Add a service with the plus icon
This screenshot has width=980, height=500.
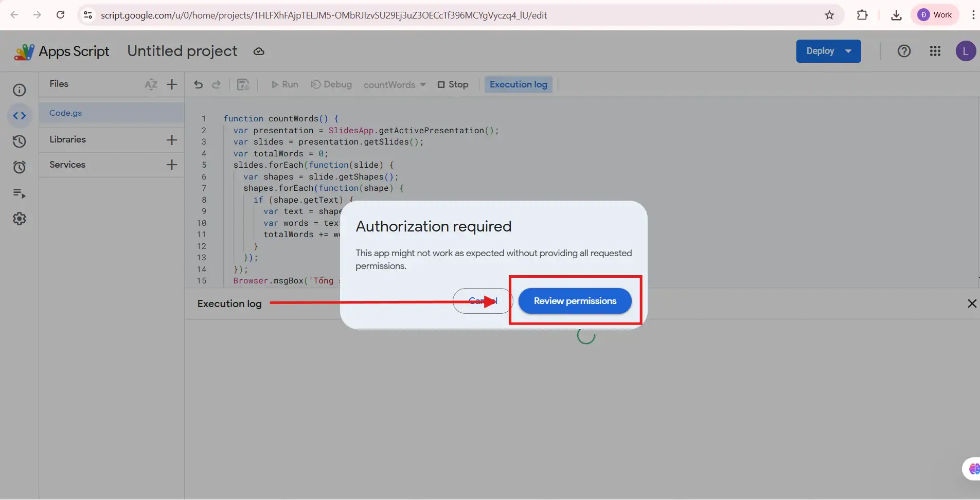(x=172, y=165)
